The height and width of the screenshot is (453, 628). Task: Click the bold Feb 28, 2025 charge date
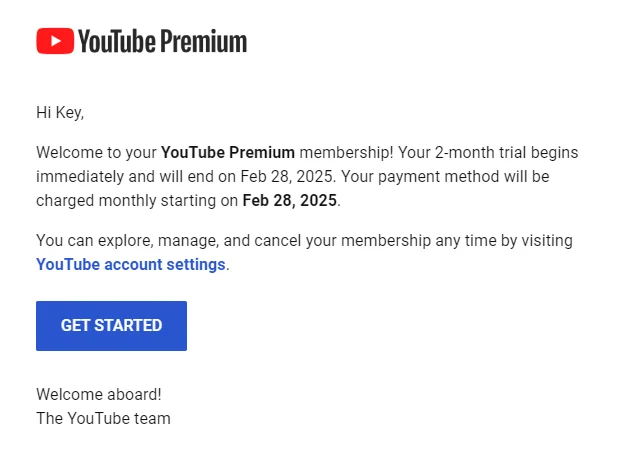(x=290, y=201)
